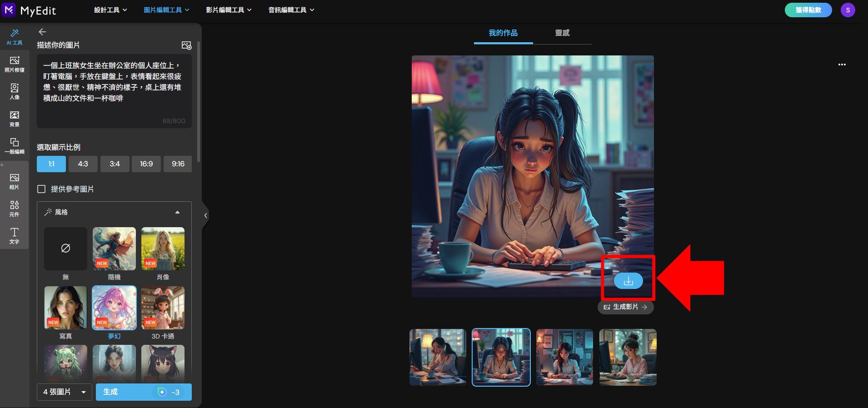Click the prompt description text box

[x=114, y=91]
